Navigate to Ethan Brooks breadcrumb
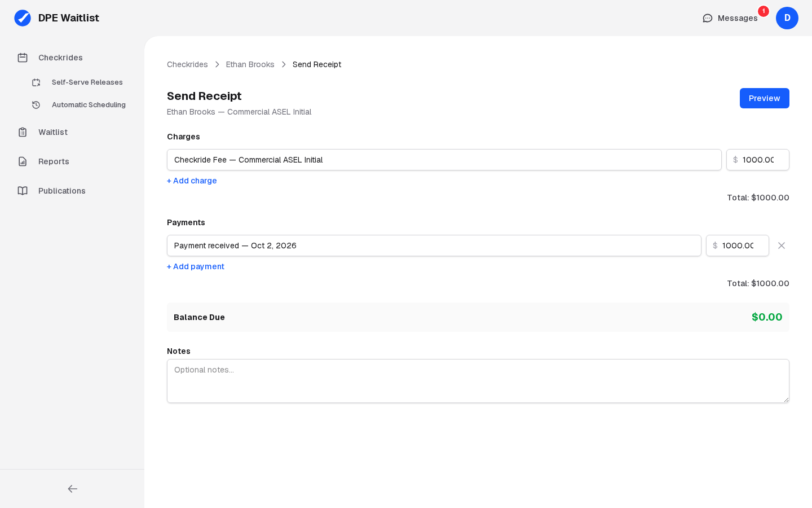 tap(250, 64)
